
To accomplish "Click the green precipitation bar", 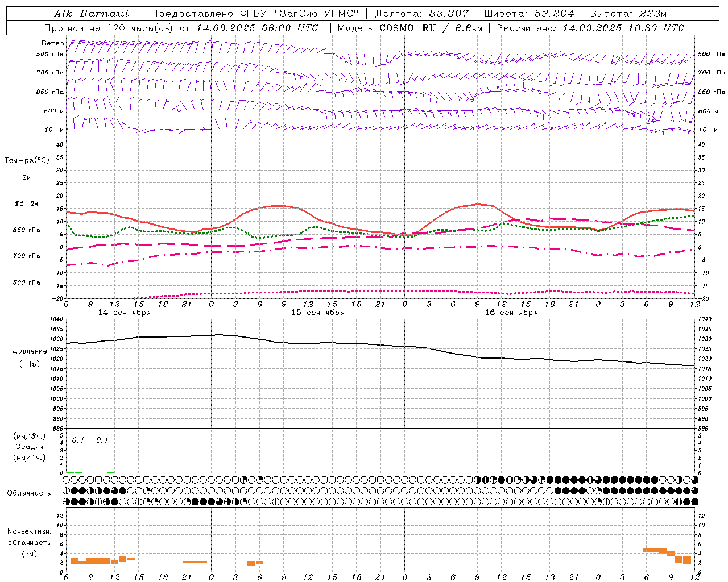I will 74,472.
